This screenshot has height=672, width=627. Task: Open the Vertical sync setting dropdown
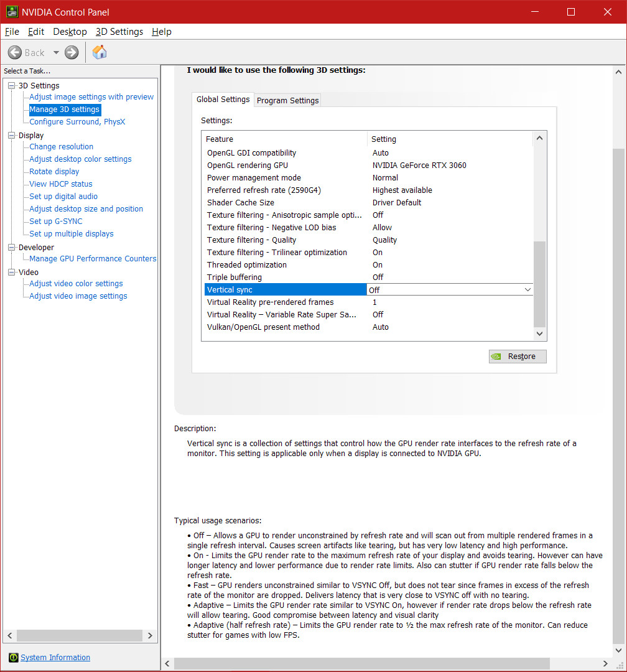coord(527,290)
